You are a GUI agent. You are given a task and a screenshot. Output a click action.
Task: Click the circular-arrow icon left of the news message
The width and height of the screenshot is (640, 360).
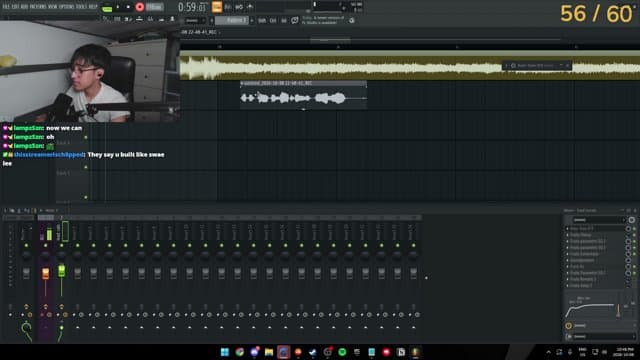(295, 20)
